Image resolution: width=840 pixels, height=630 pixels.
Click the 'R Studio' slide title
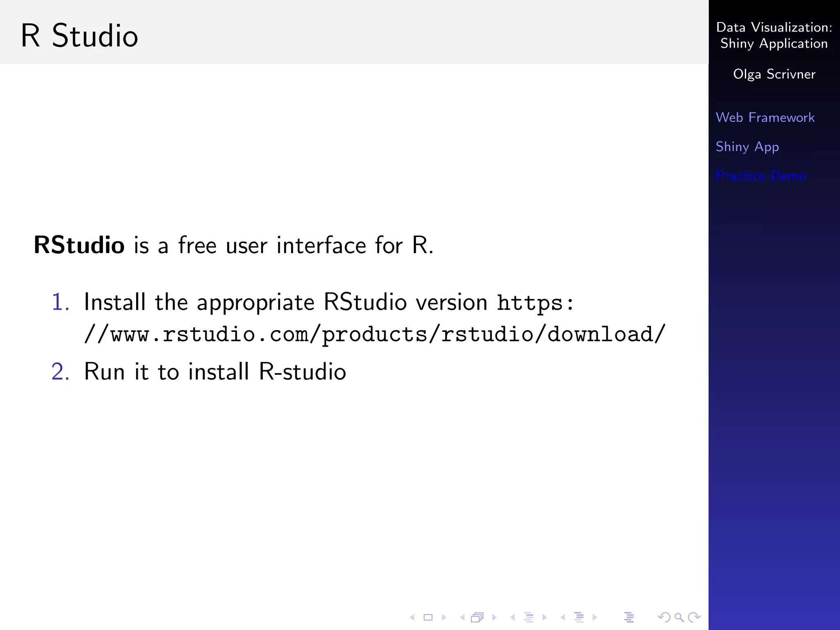79,36
